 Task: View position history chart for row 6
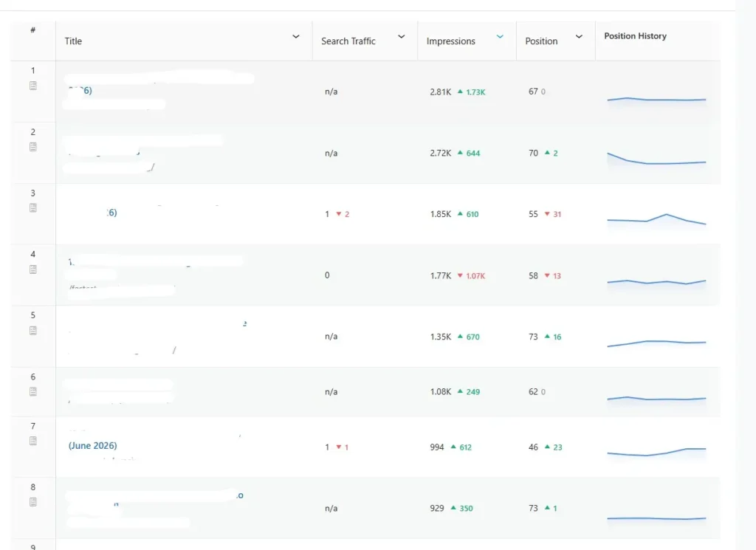pyautogui.click(x=656, y=399)
